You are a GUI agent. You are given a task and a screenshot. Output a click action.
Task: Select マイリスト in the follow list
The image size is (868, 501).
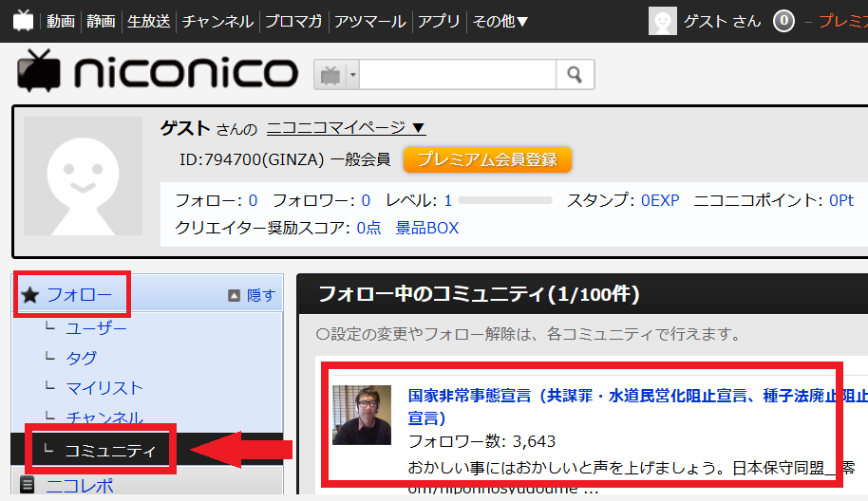point(104,388)
